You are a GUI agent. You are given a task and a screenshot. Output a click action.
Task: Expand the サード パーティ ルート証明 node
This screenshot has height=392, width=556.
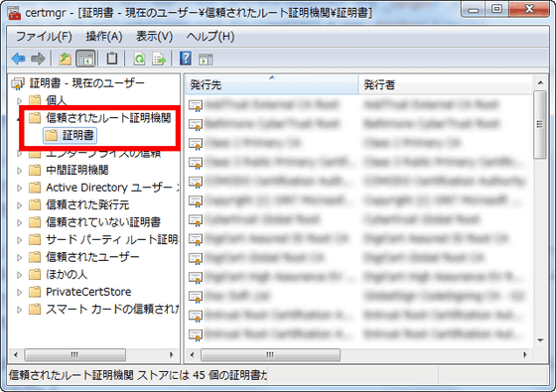click(20, 240)
